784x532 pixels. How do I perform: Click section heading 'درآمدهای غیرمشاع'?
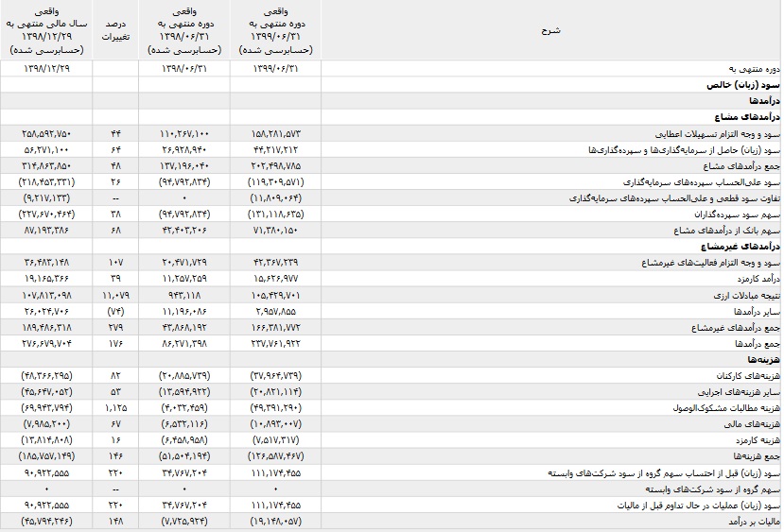[x=740, y=247]
